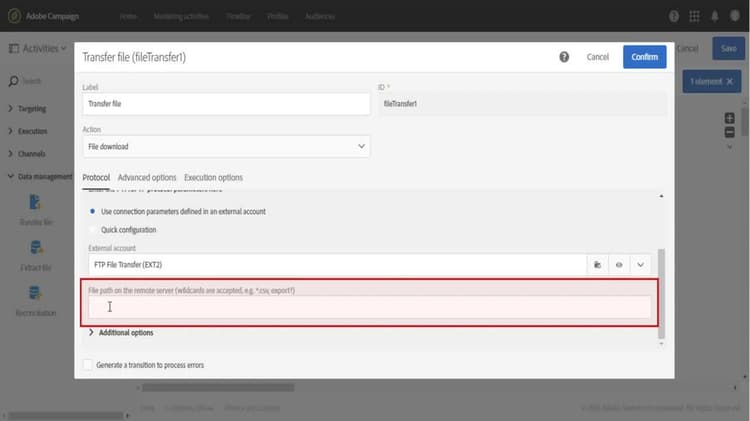This screenshot has width=750, height=421.
Task: Cancel the Transfer file dialog
Action: [597, 57]
